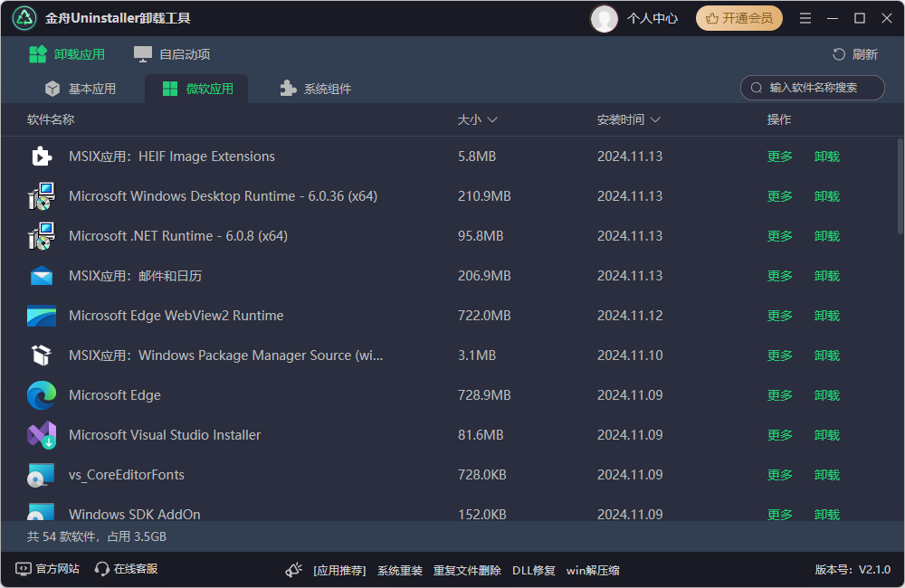Open the hamburger menu icon
The height and width of the screenshot is (588, 905).
pos(805,18)
